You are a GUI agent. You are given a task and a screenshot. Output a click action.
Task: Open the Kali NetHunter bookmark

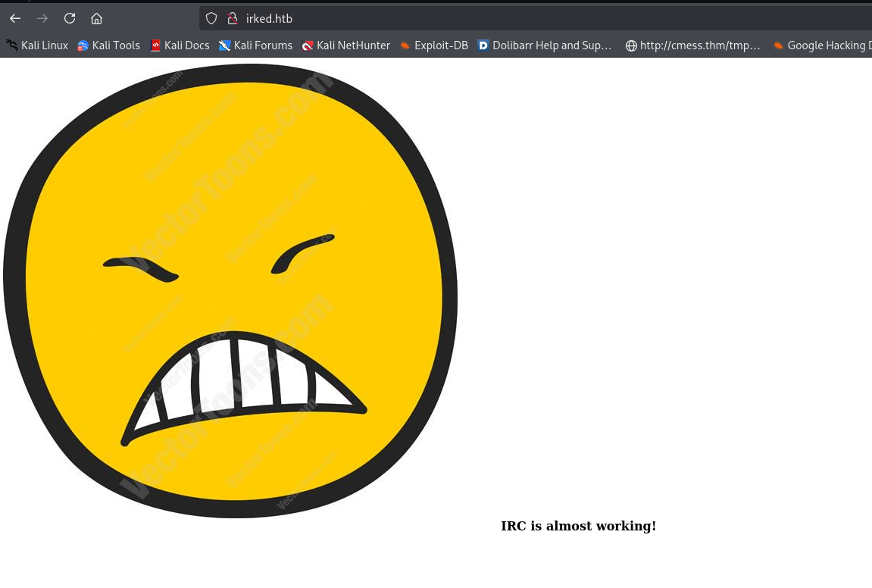346,45
